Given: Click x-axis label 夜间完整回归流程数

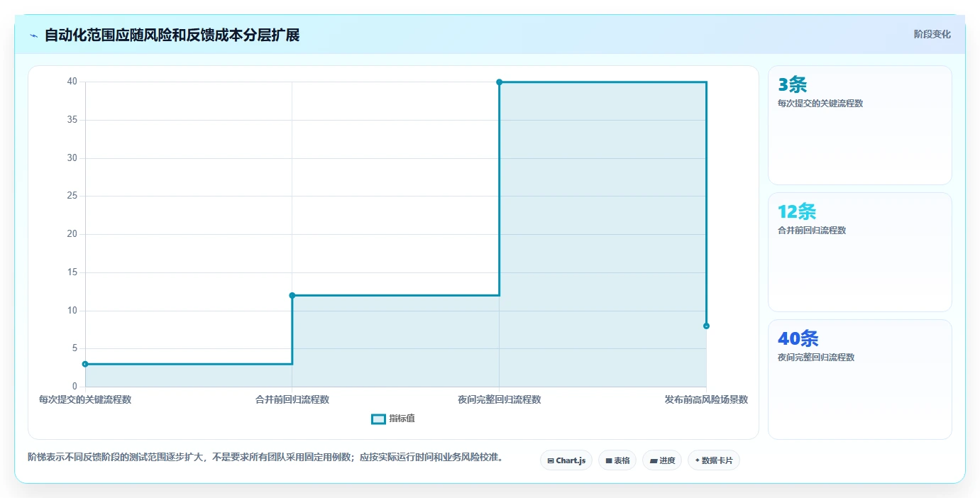Looking at the screenshot, I should [500, 400].
